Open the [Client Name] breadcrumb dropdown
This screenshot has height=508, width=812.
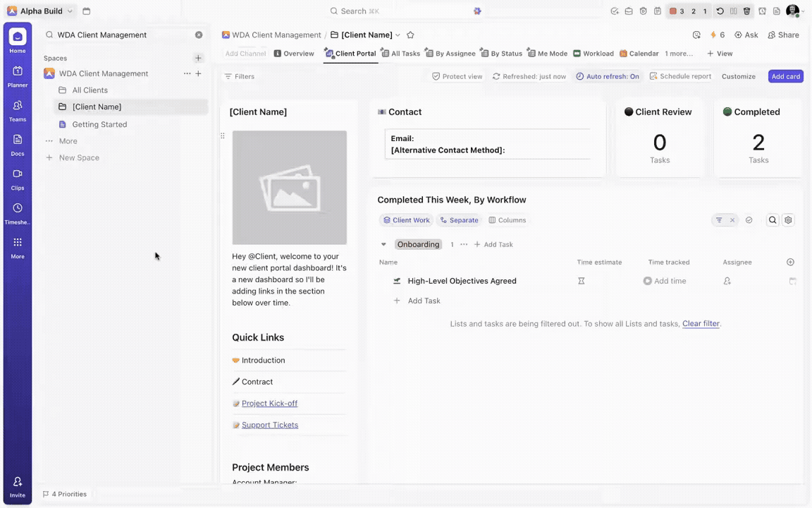coord(397,35)
